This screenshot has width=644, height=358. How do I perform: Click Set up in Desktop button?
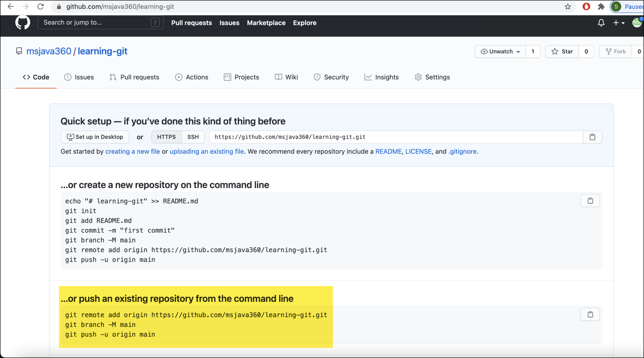coord(95,137)
